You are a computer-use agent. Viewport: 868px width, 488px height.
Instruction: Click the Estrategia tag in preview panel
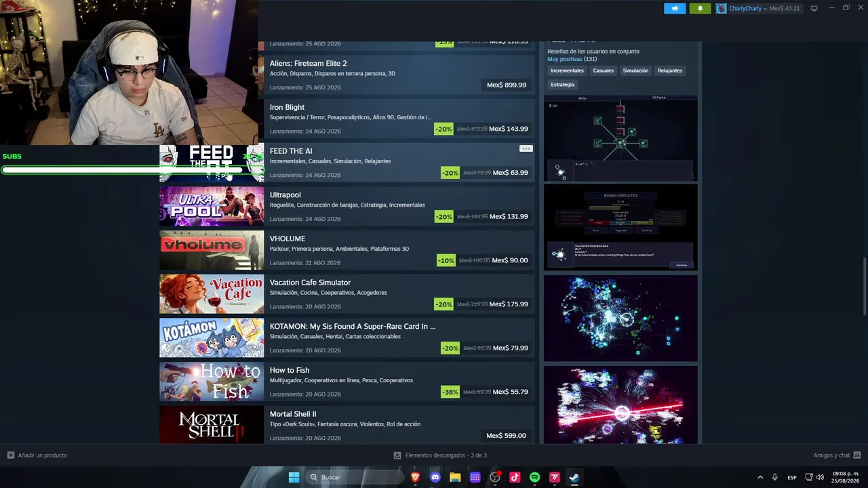[x=563, y=85]
